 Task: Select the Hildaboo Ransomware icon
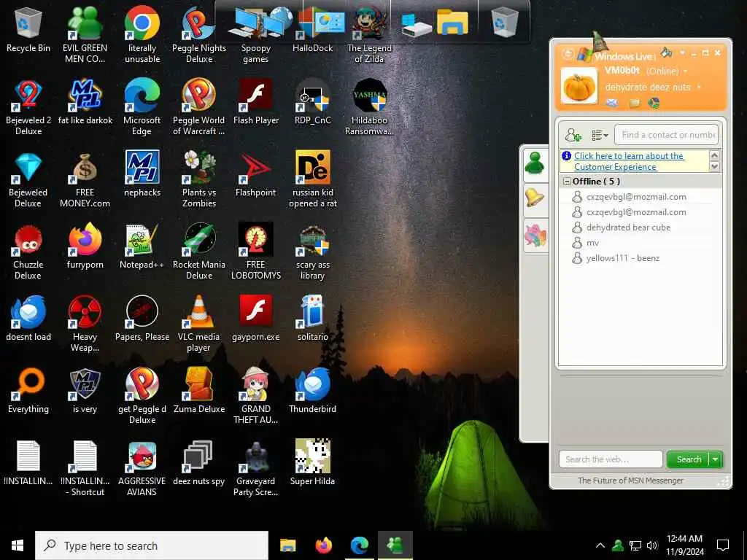pos(369,107)
